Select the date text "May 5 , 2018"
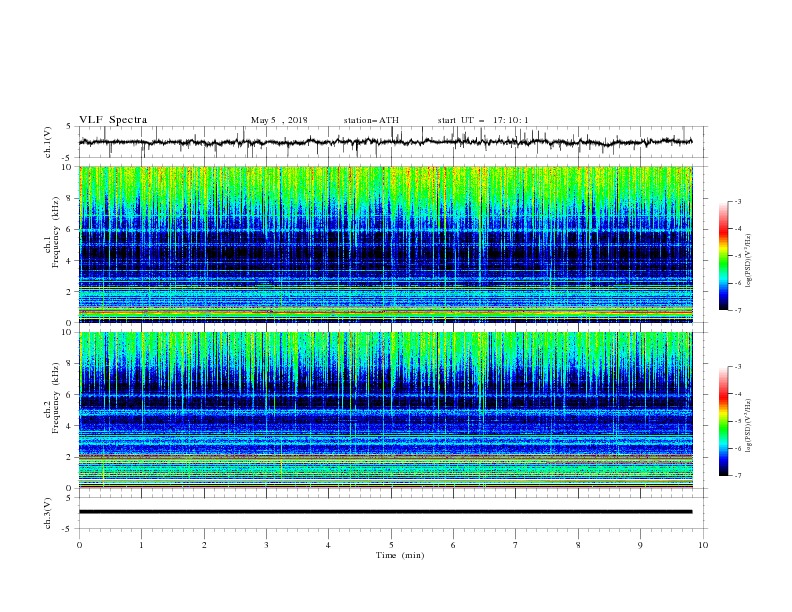Image resolution: width=792 pixels, height=612 pixels. point(279,120)
